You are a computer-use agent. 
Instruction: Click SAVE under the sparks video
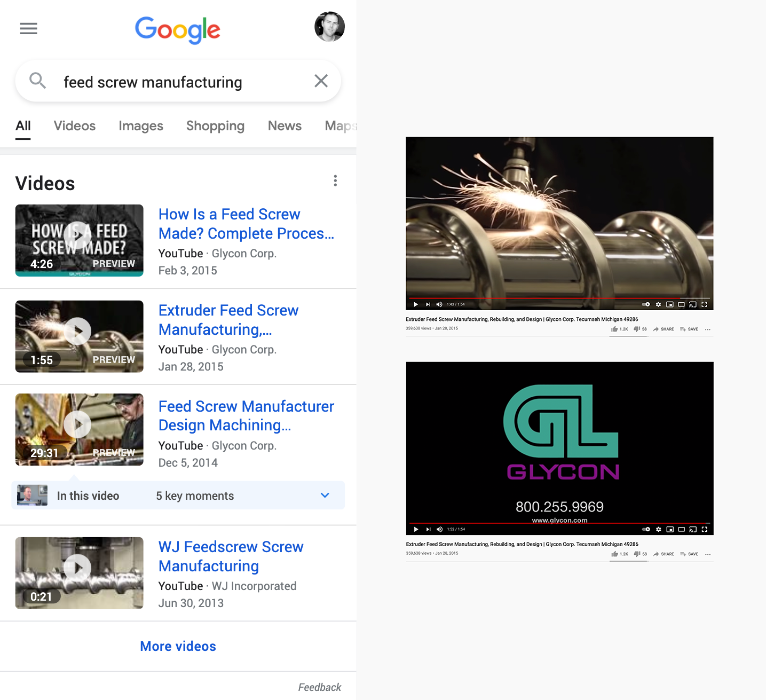[x=689, y=329]
